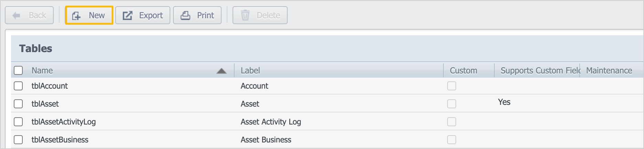
Task: Toggle Custom checkbox for tblAccount row
Action: point(452,86)
